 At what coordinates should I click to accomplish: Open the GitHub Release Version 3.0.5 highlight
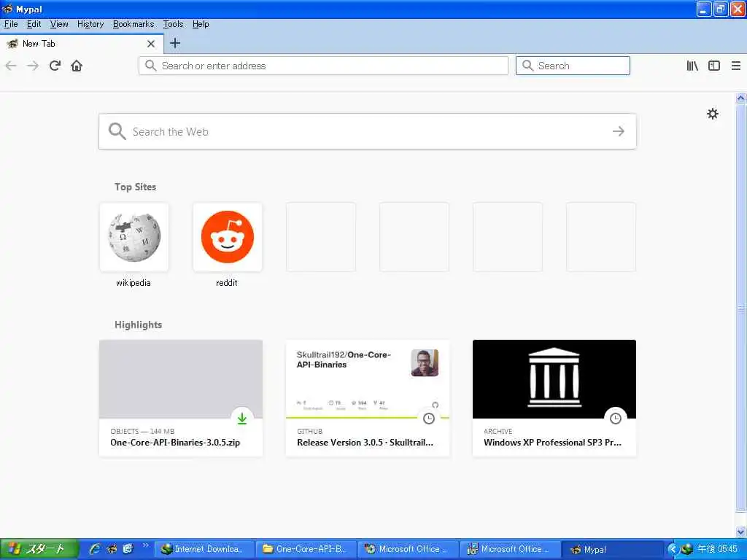click(x=368, y=398)
